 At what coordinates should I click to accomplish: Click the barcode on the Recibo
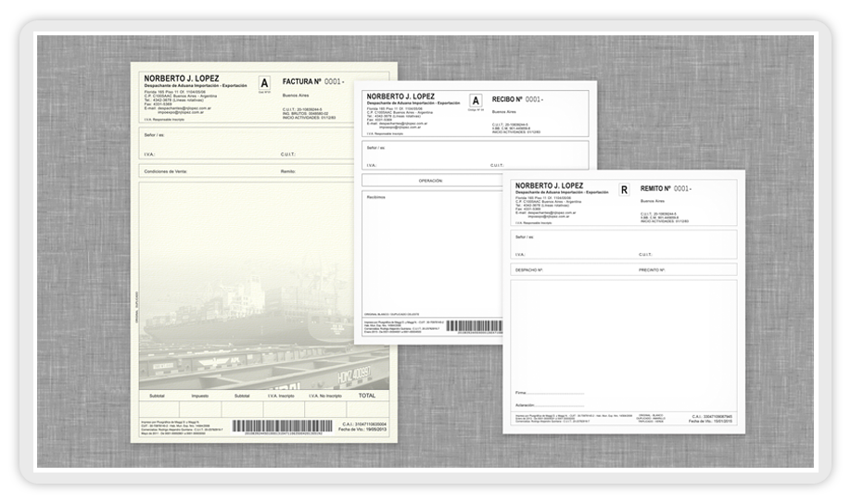pos(474,325)
